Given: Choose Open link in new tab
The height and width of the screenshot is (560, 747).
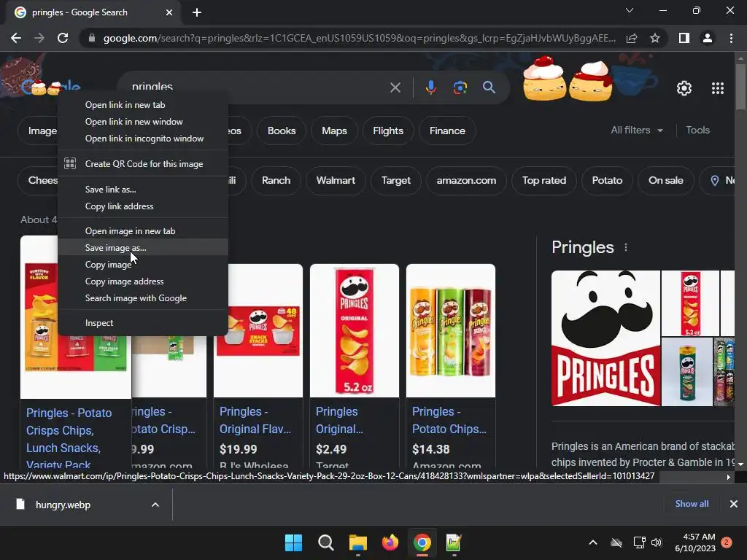Looking at the screenshot, I should click(x=143, y=105).
